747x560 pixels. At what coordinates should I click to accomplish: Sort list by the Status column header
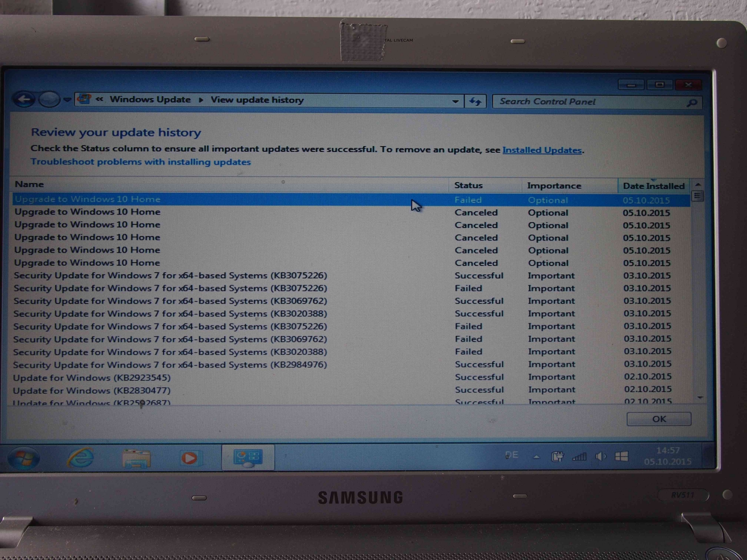[x=468, y=186]
